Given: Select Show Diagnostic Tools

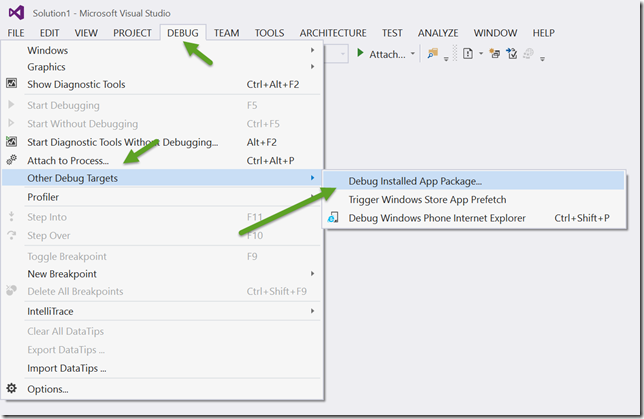Looking at the screenshot, I should pyautogui.click(x=162, y=84).
